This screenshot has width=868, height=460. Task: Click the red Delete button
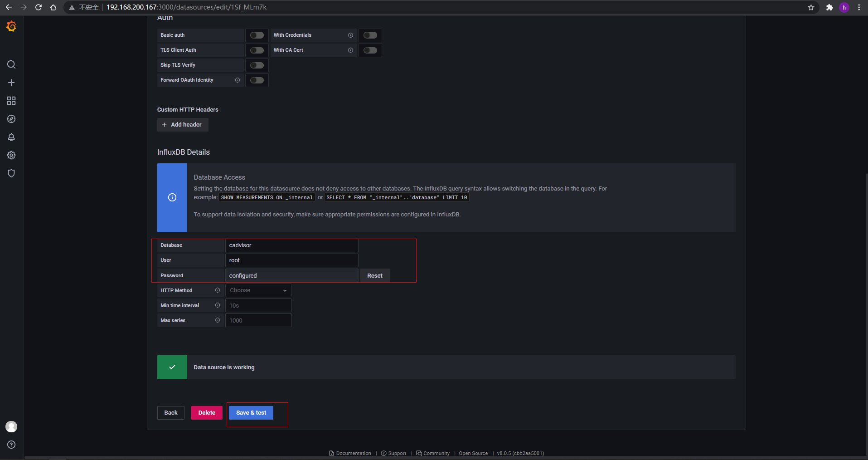click(x=207, y=413)
